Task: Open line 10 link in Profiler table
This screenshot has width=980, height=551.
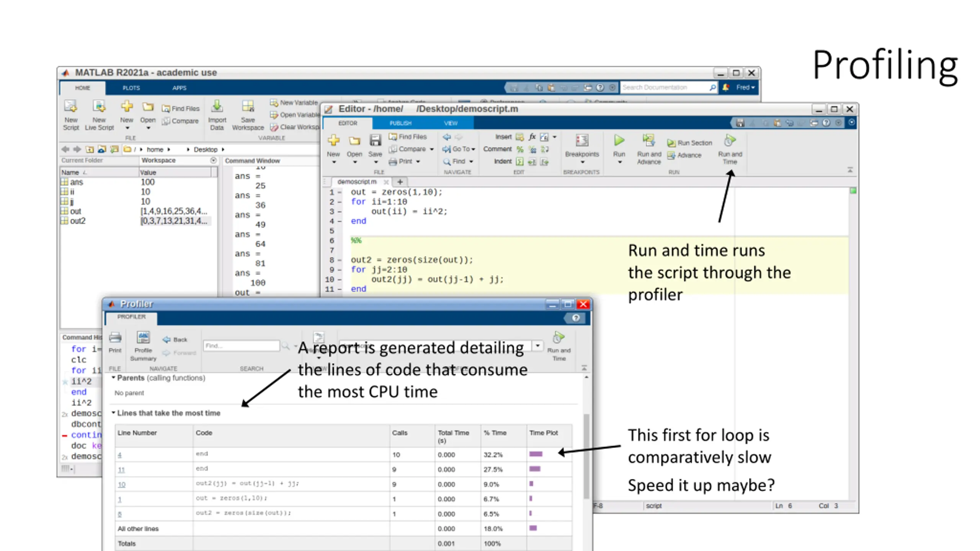Action: coord(121,484)
